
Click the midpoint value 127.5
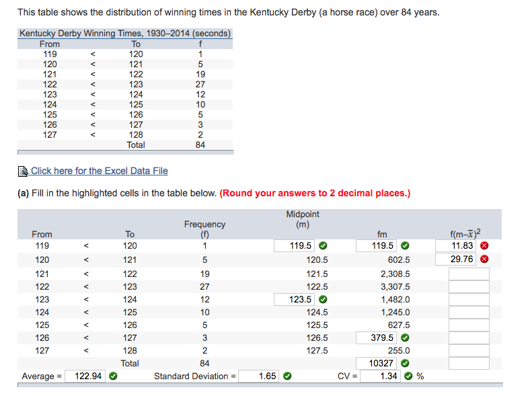click(317, 350)
